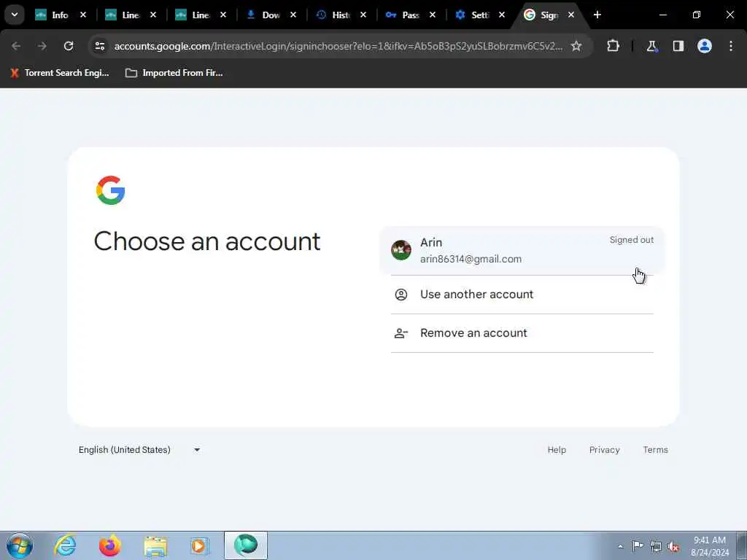Switch to the Info tab
The width and height of the screenshot is (747, 560).
point(53,15)
